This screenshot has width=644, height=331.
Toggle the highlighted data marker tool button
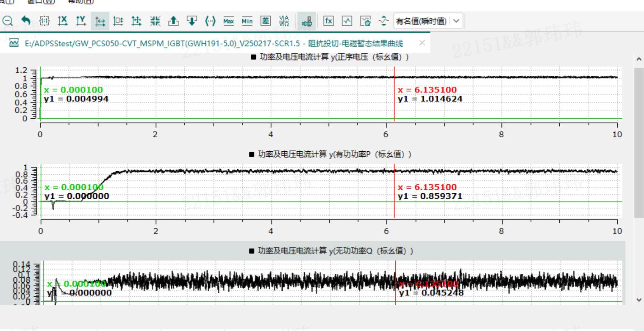tap(306, 21)
